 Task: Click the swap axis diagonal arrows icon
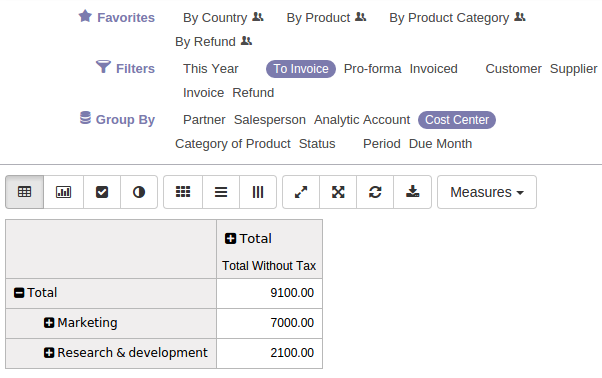(x=301, y=192)
